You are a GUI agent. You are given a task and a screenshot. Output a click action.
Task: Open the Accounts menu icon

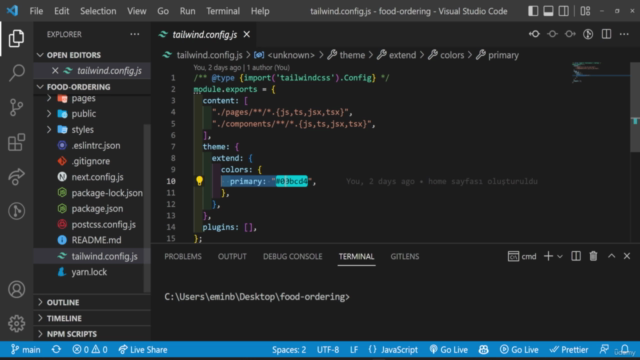tap(16, 289)
